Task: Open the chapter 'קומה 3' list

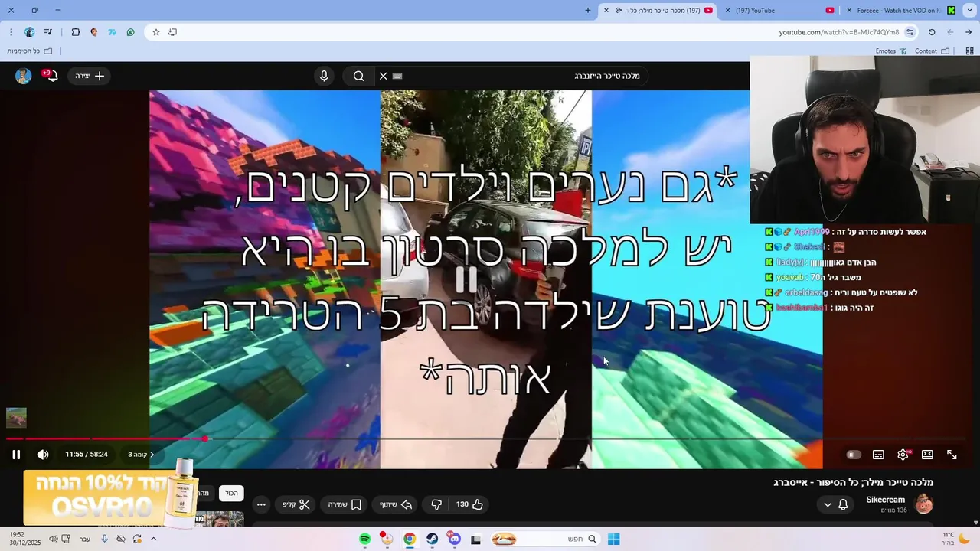Action: click(x=141, y=455)
